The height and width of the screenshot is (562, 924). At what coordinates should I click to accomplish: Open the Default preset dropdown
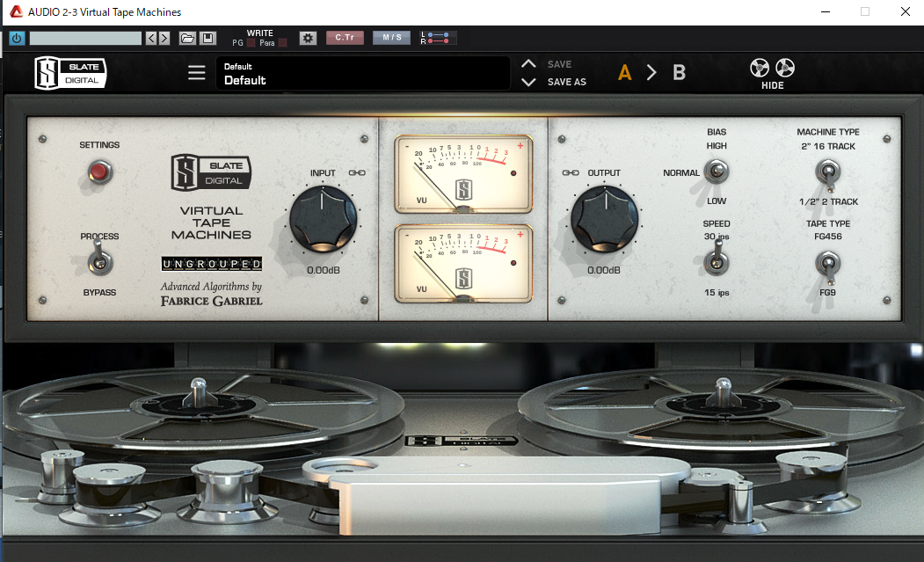tap(363, 73)
